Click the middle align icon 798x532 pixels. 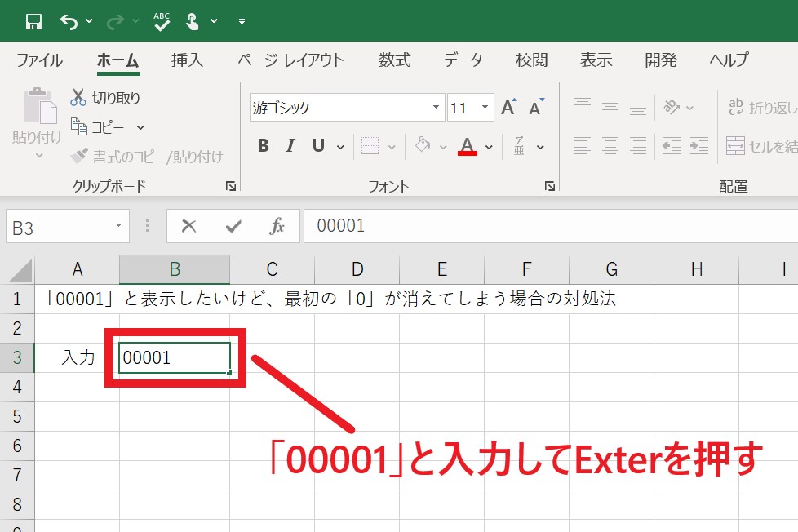pos(610,107)
